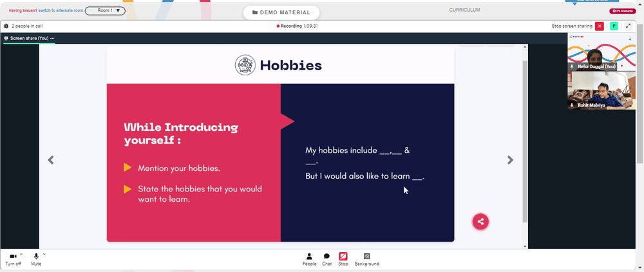Open Background settings
The height and width of the screenshot is (272, 644).
(367, 259)
